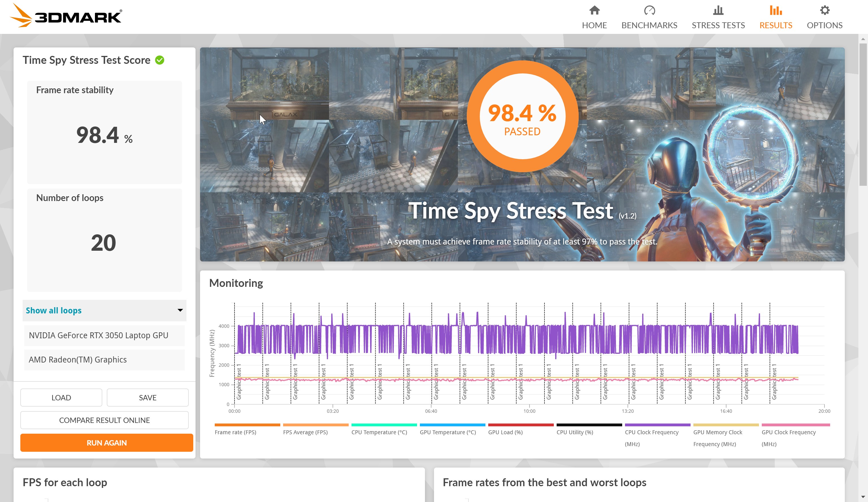Click the 10:00 time axis label
The height and width of the screenshot is (502, 868).
(x=530, y=411)
